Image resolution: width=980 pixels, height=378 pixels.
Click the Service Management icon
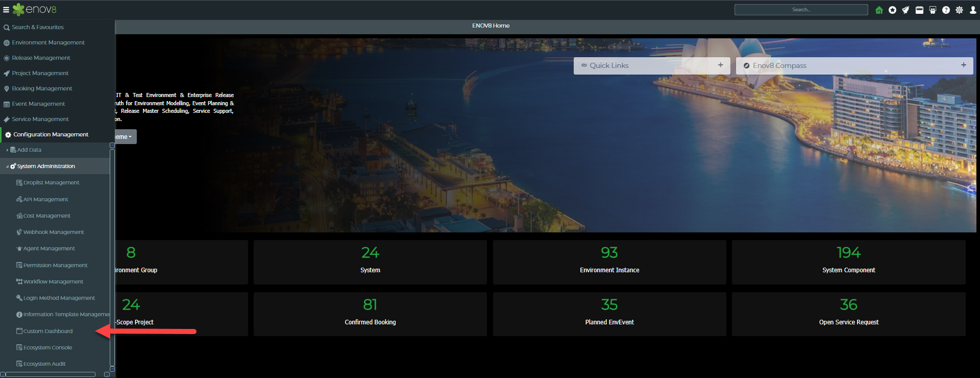click(7, 120)
